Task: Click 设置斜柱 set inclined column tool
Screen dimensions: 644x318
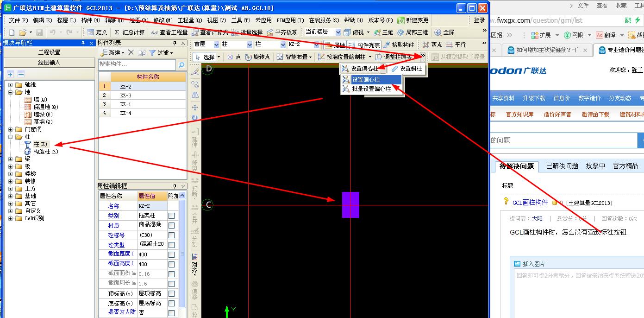Action: 406,69
